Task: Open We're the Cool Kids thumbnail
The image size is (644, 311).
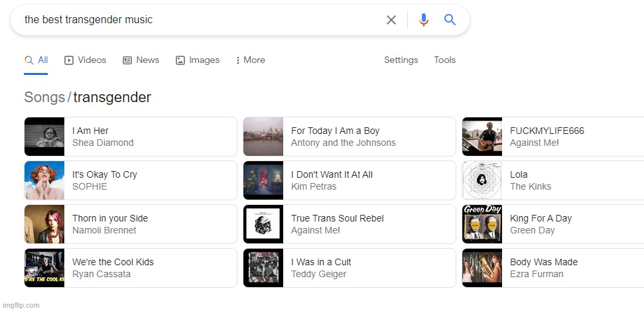Action: point(44,268)
